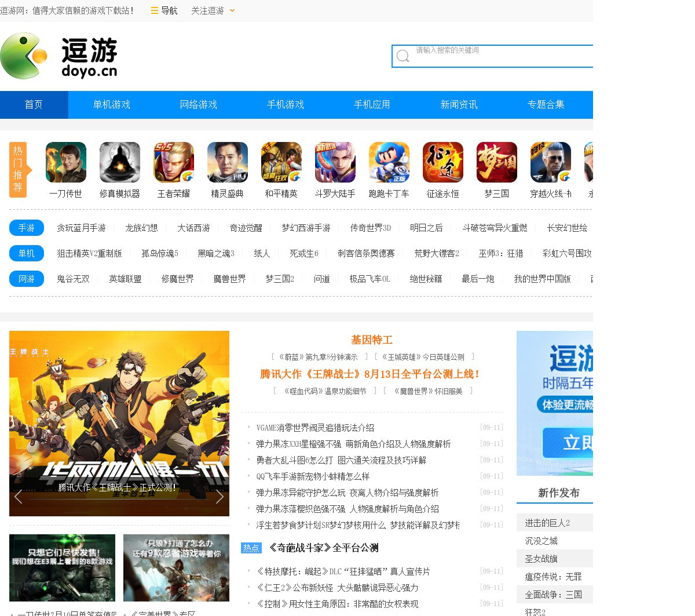Open 《魔兽世界》怀旧服美 link

(x=428, y=392)
